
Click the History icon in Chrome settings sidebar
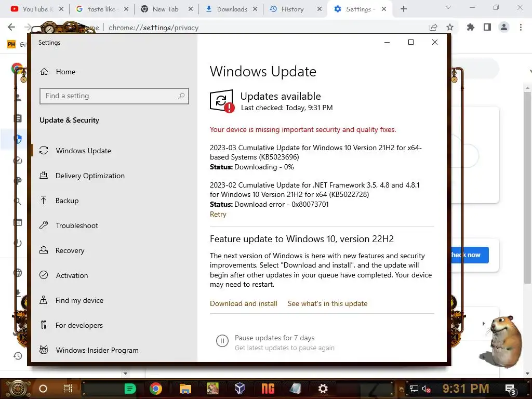[18, 355]
